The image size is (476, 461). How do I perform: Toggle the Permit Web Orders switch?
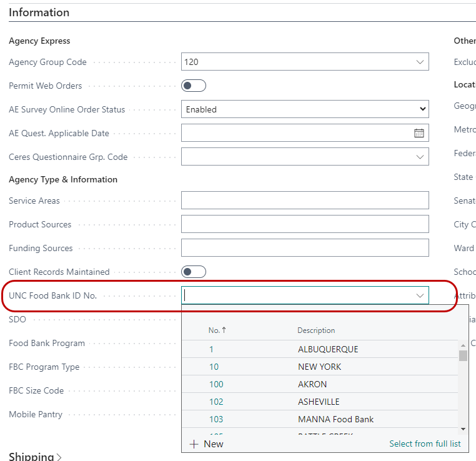coord(194,86)
